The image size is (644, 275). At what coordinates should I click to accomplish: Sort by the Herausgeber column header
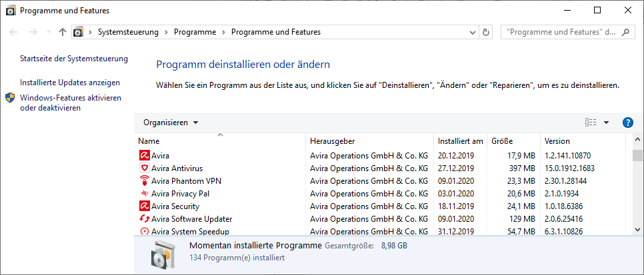(369, 140)
